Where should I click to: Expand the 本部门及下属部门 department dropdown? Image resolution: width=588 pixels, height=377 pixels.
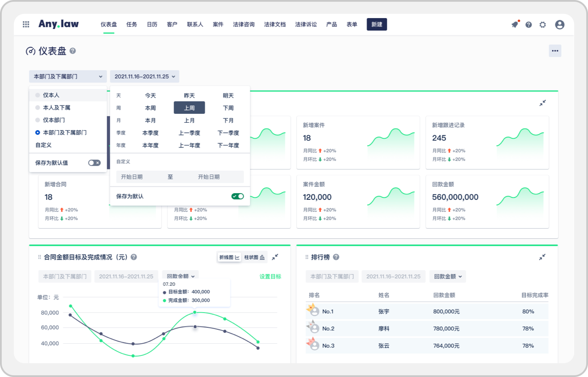point(68,77)
